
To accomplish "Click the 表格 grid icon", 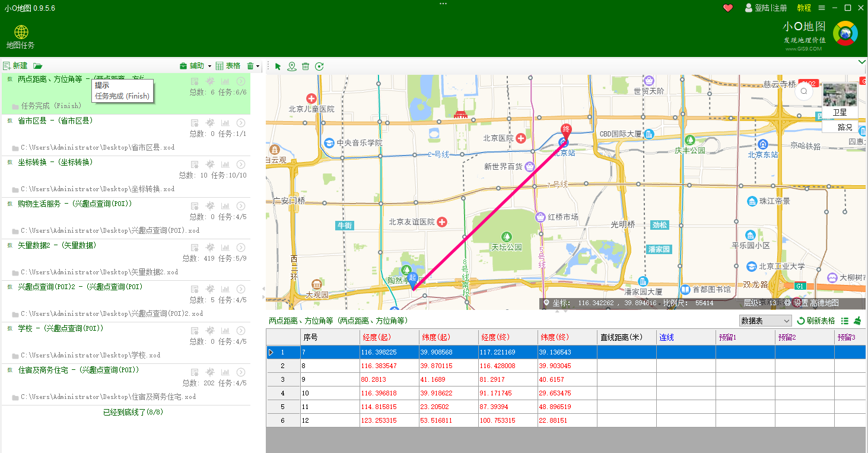I will pos(220,66).
